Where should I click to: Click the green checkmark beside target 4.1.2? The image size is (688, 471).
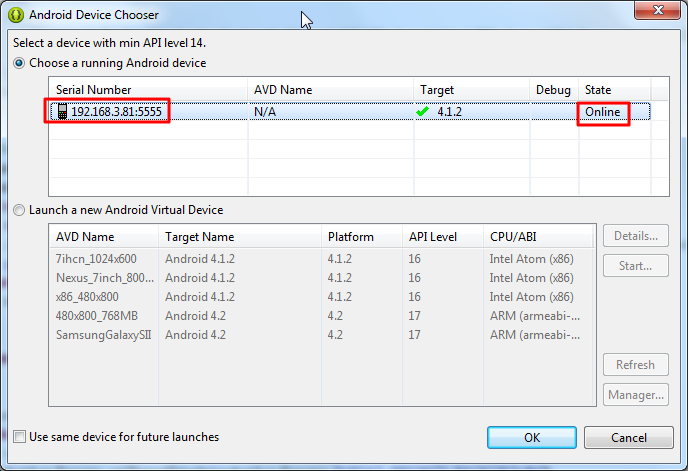423,111
